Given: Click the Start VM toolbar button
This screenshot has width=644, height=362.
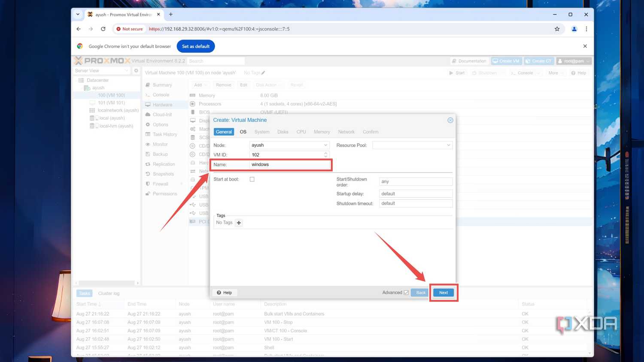Looking at the screenshot, I should [457, 73].
